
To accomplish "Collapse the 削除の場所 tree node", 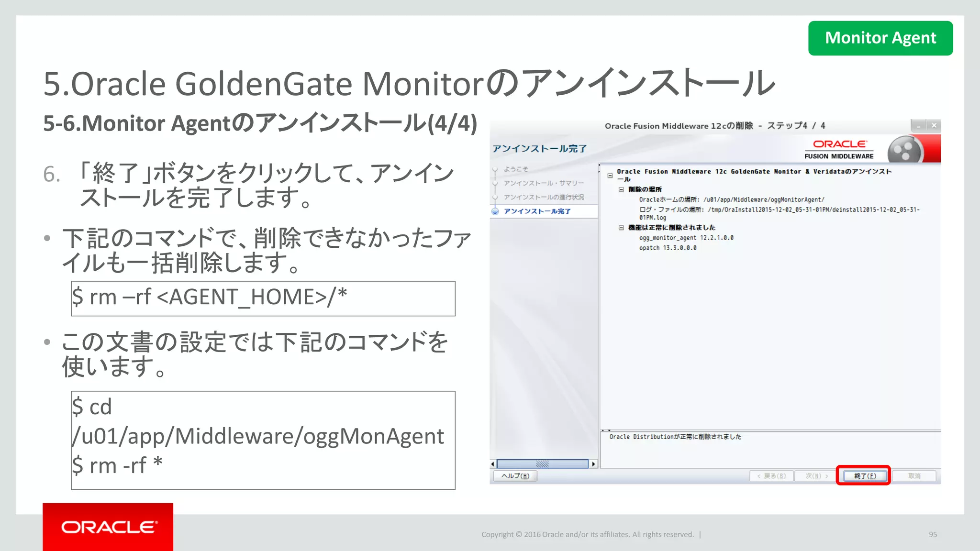I will click(621, 189).
